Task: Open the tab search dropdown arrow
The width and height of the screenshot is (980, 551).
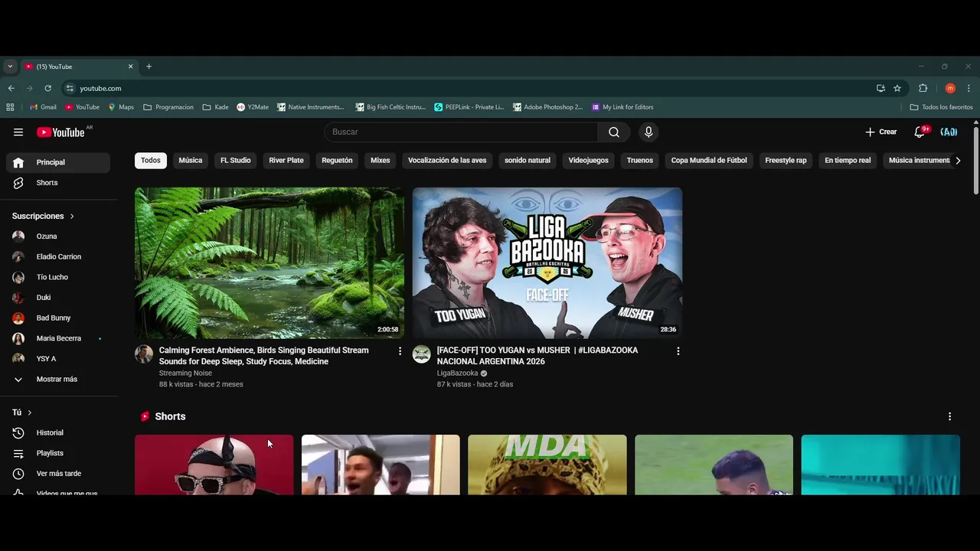Action: [x=10, y=67]
